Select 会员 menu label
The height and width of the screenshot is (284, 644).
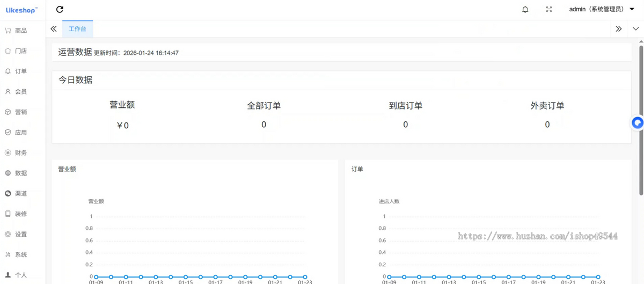tap(21, 92)
